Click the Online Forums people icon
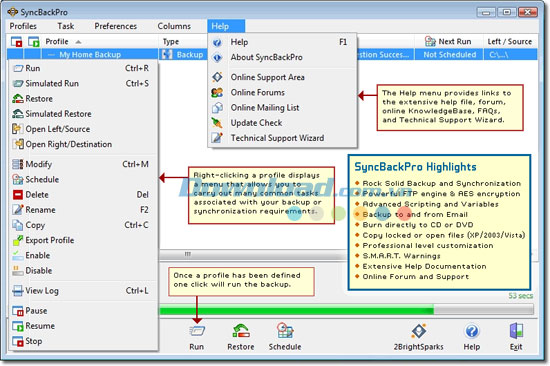 pyautogui.click(x=217, y=93)
